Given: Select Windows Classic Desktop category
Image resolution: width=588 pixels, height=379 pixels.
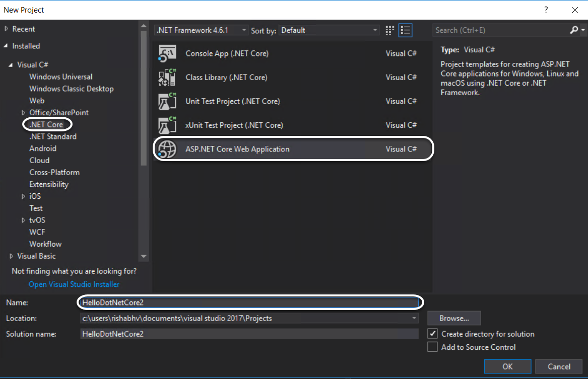Looking at the screenshot, I should pos(71,89).
